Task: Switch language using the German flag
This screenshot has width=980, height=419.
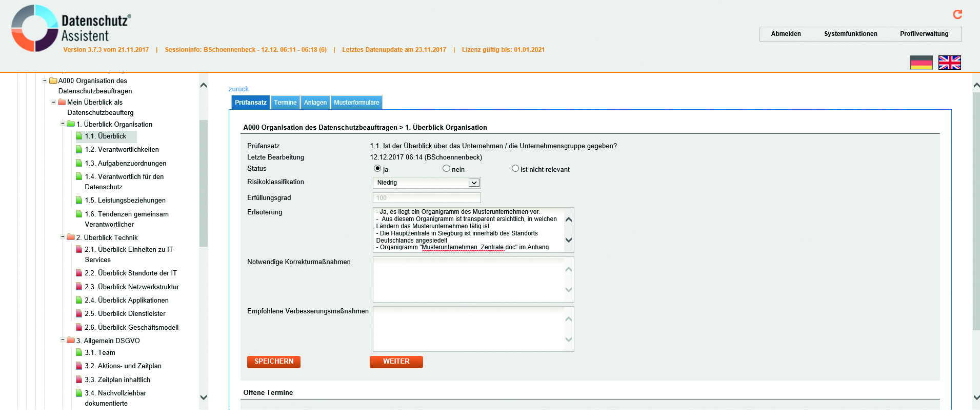Action: (921, 63)
